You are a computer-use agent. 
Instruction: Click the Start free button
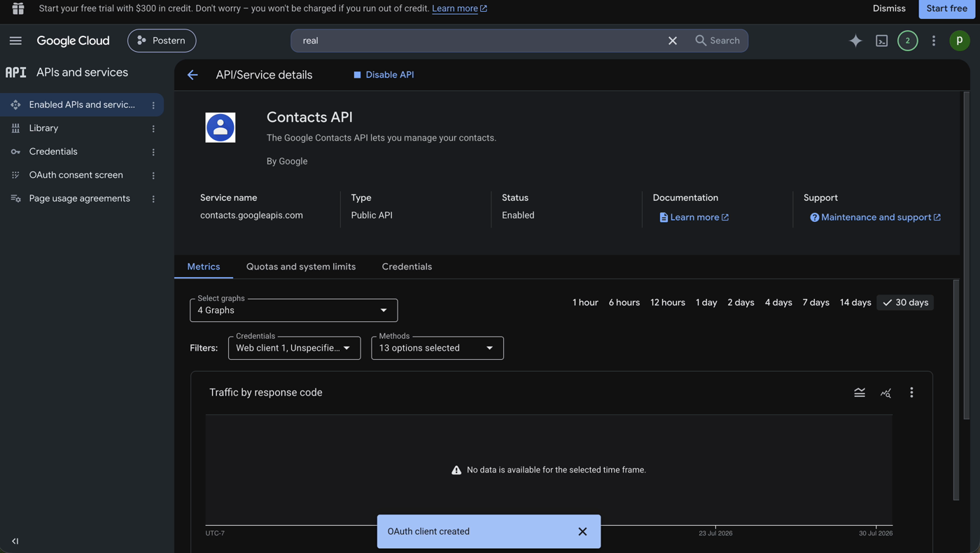pos(946,8)
